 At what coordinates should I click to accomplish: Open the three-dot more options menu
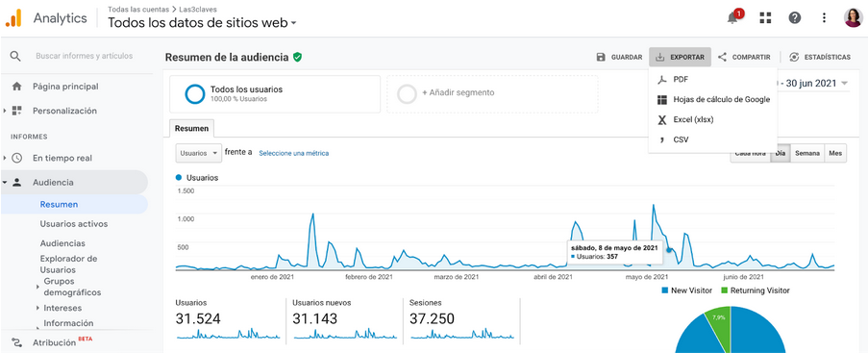824,17
